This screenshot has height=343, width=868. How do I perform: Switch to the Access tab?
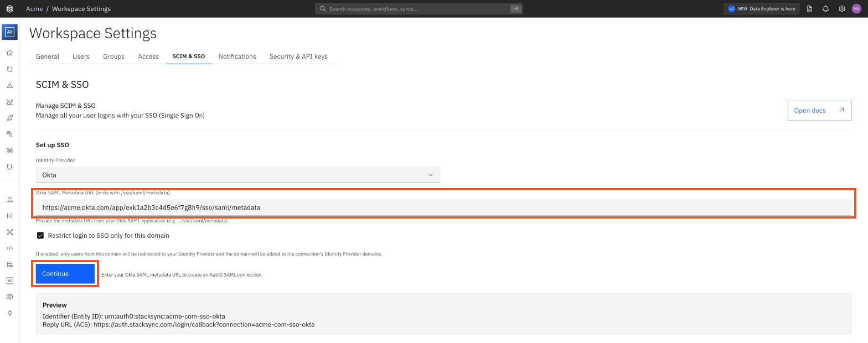148,56
